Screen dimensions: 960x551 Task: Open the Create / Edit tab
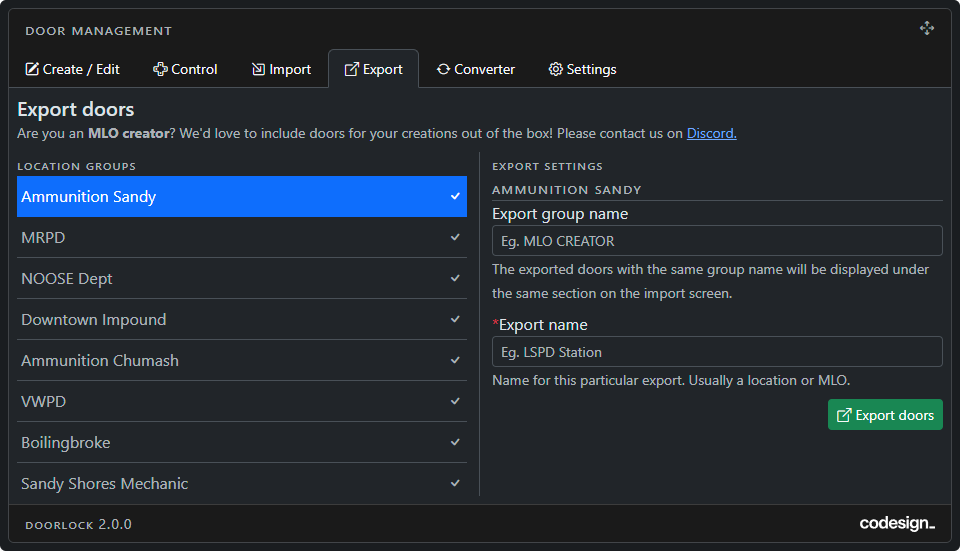pyautogui.click(x=72, y=69)
